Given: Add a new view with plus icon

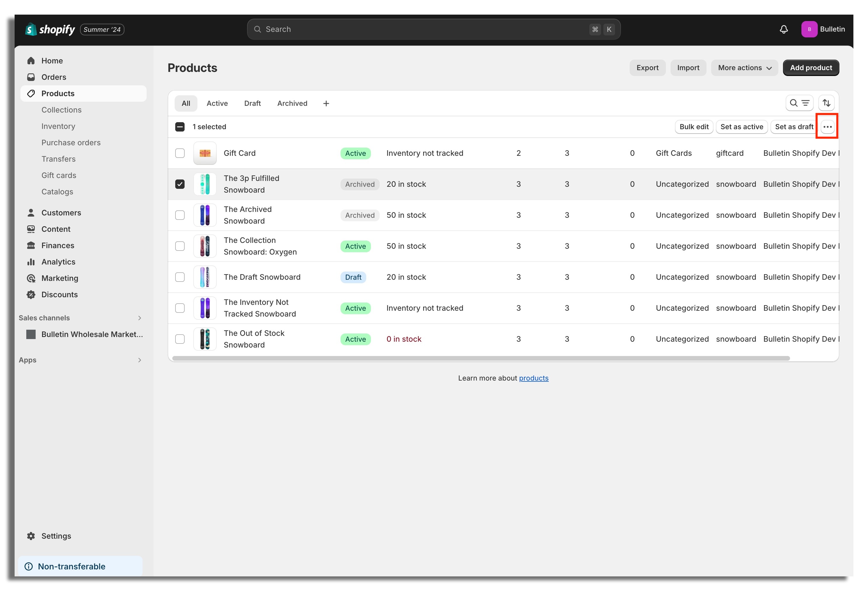Looking at the screenshot, I should [326, 103].
